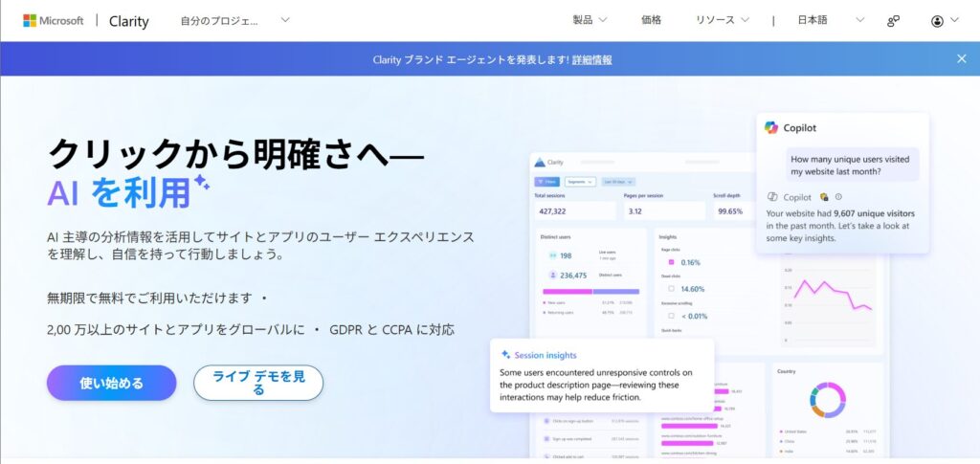
Task: Toggle the Excessive scrolling < 0.01% checkbox
Action: pos(671,316)
